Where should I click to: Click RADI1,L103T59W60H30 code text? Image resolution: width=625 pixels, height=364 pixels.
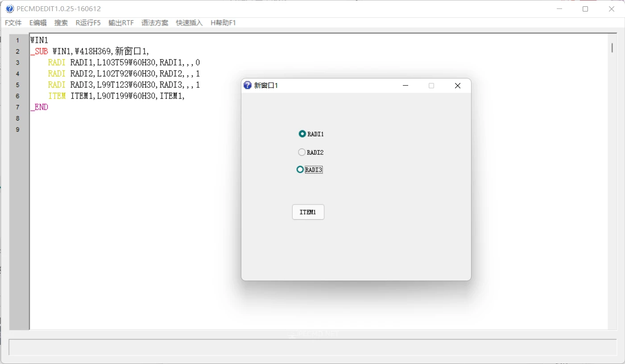pos(113,62)
